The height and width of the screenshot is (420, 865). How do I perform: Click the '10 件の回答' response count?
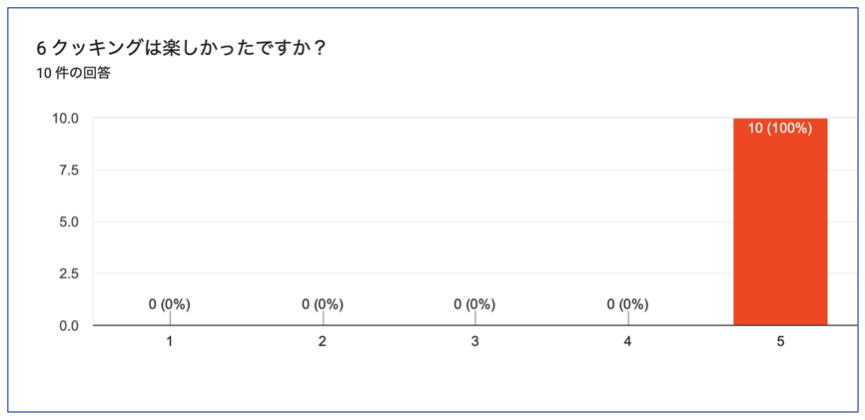point(73,73)
